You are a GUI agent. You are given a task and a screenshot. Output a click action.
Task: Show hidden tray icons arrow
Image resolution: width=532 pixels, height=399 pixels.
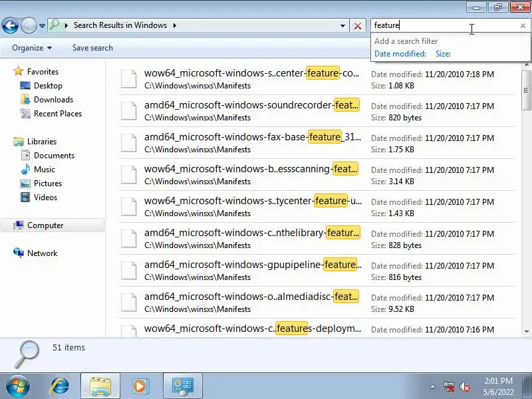coord(432,386)
